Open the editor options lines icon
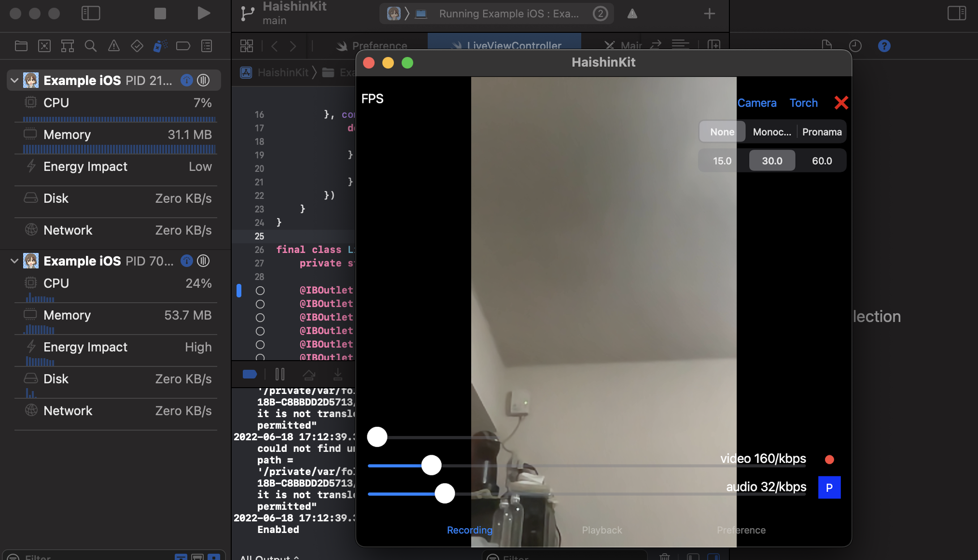 pyautogui.click(x=680, y=45)
